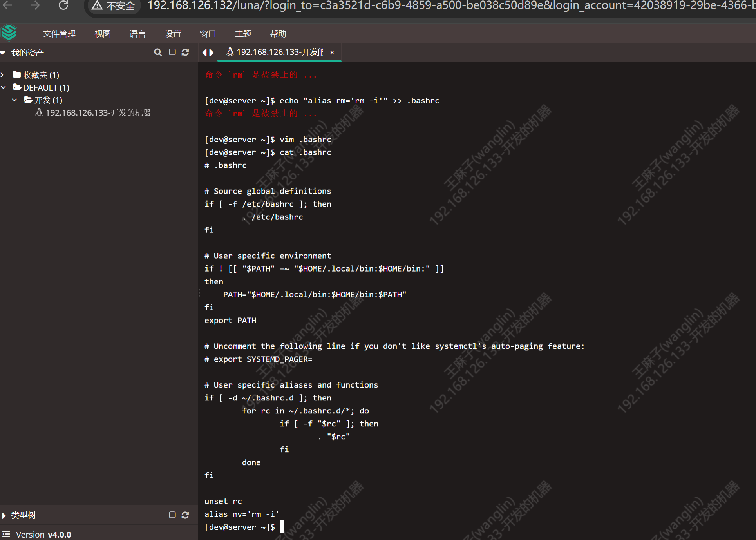Open the 192.168.126.133 development machine asset
Screen dimensions: 756x540
(98, 113)
